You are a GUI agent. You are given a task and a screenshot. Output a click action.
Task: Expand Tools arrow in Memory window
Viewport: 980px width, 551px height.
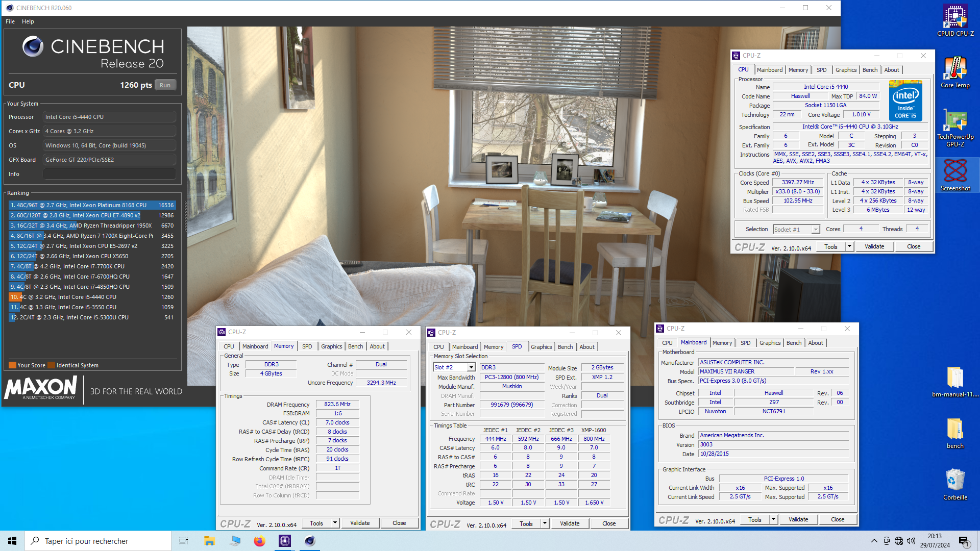335,523
